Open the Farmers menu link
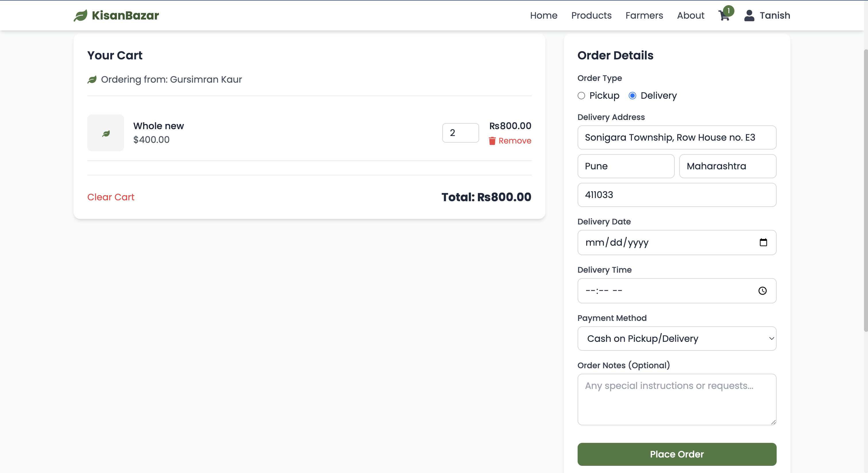 [x=644, y=15]
